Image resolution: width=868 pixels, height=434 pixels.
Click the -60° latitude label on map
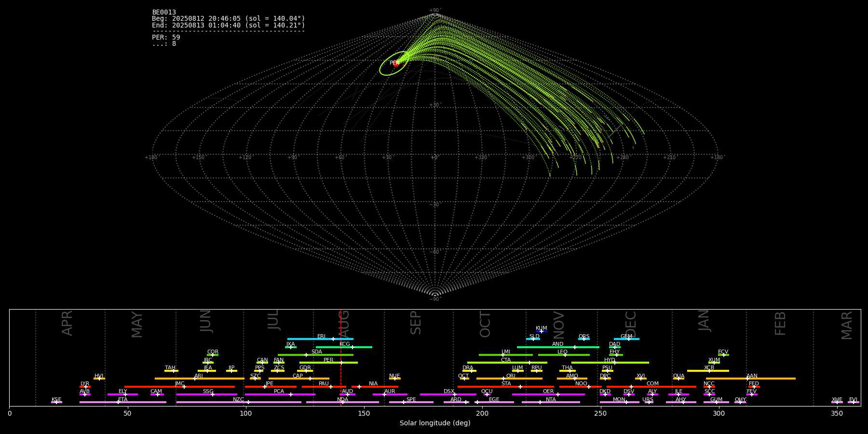tap(434, 252)
